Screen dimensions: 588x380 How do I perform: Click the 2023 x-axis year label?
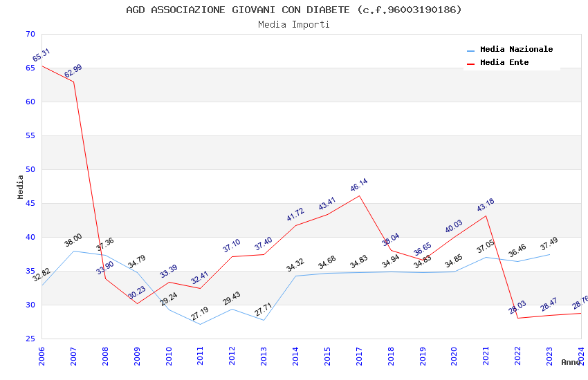549,356
